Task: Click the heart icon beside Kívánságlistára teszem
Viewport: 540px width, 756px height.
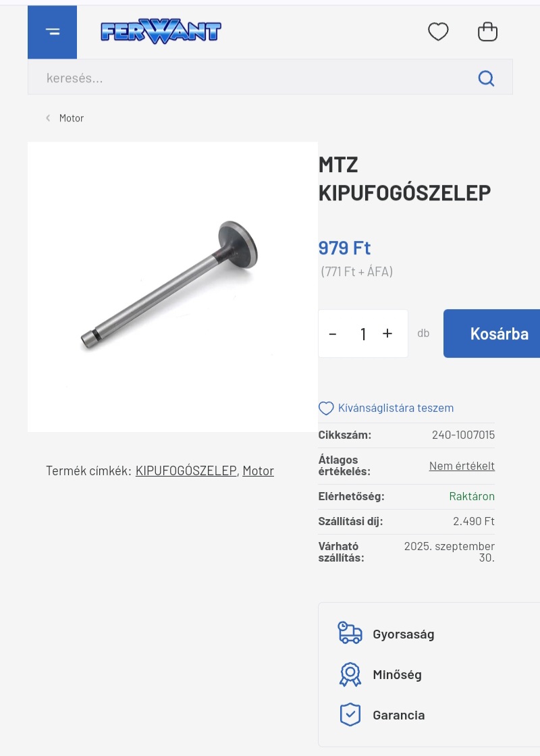Action: coord(326,408)
